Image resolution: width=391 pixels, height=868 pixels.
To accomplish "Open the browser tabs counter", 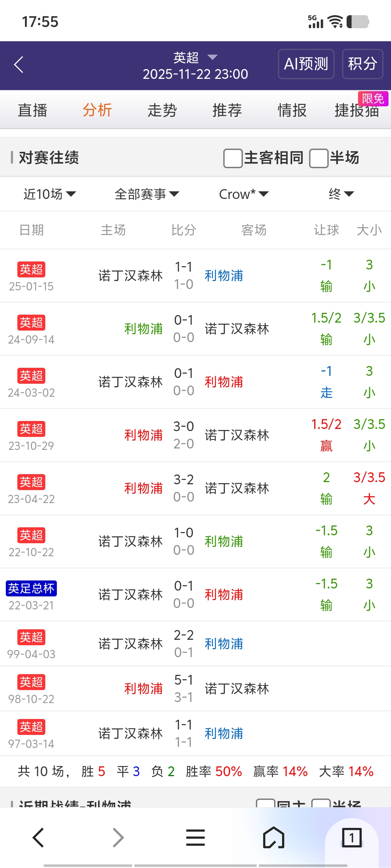I will click(x=351, y=838).
